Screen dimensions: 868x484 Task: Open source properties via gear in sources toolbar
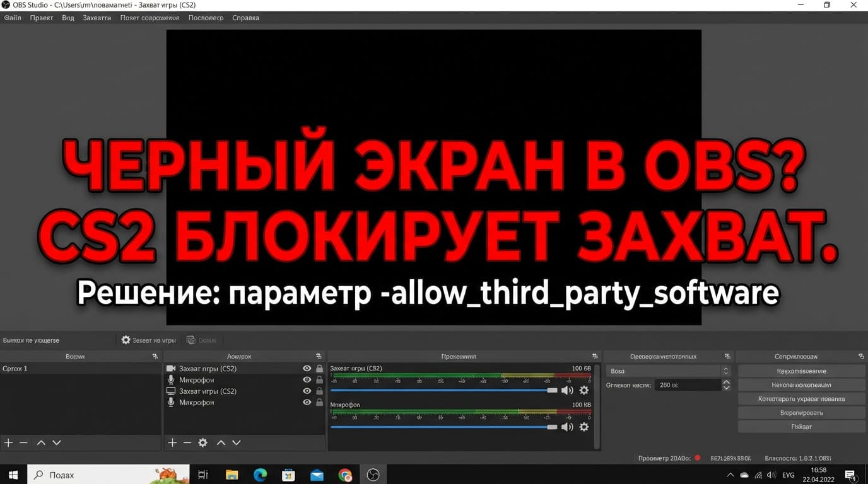(x=202, y=442)
